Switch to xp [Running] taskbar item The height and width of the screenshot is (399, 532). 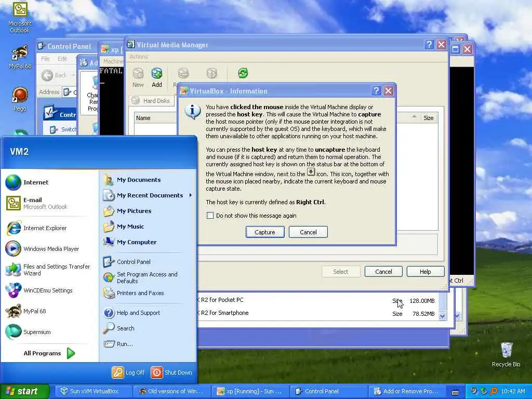pyautogui.click(x=249, y=391)
